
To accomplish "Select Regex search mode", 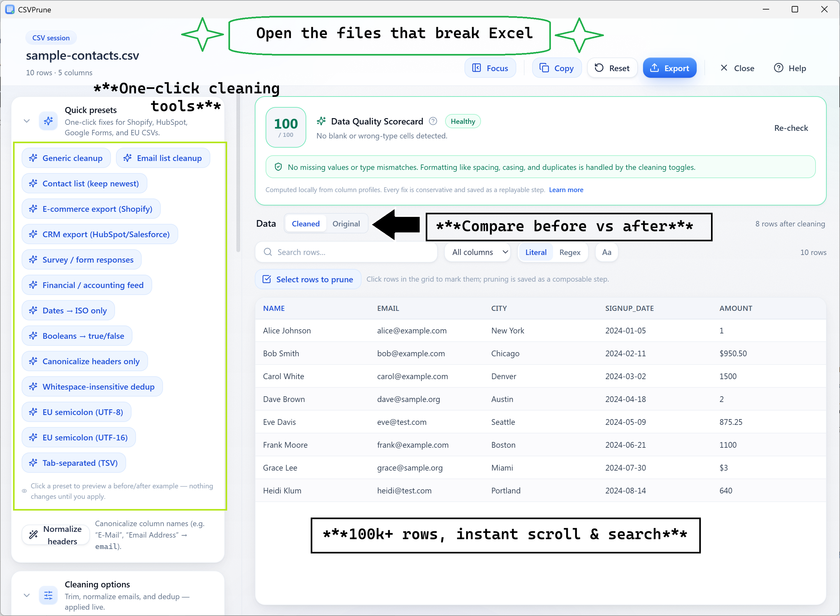I will click(570, 252).
